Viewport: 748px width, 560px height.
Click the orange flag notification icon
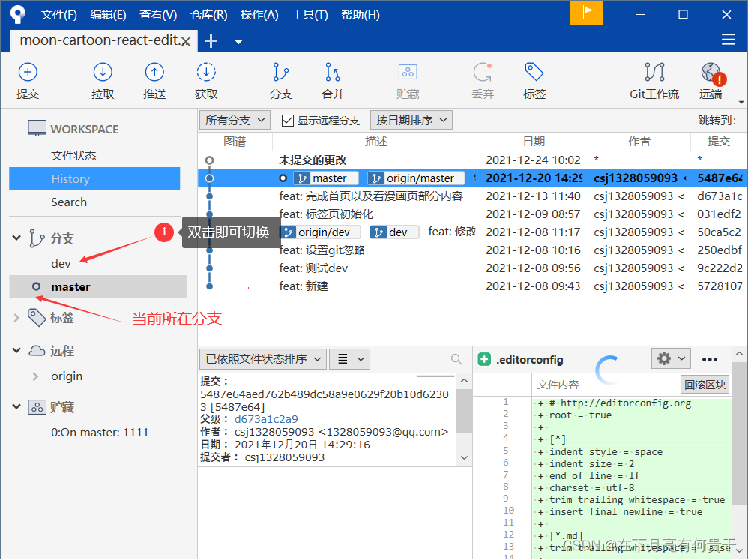click(x=586, y=13)
